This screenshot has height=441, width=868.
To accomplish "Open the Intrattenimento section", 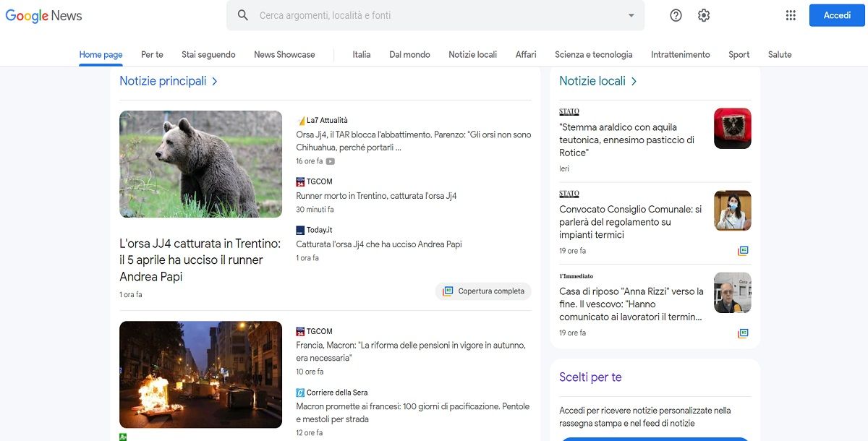I will pos(680,54).
